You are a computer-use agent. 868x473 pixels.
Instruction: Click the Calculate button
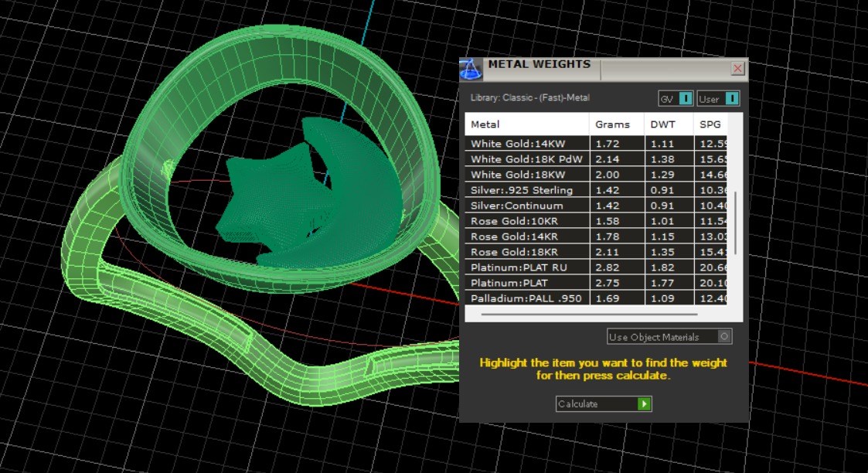604,404
